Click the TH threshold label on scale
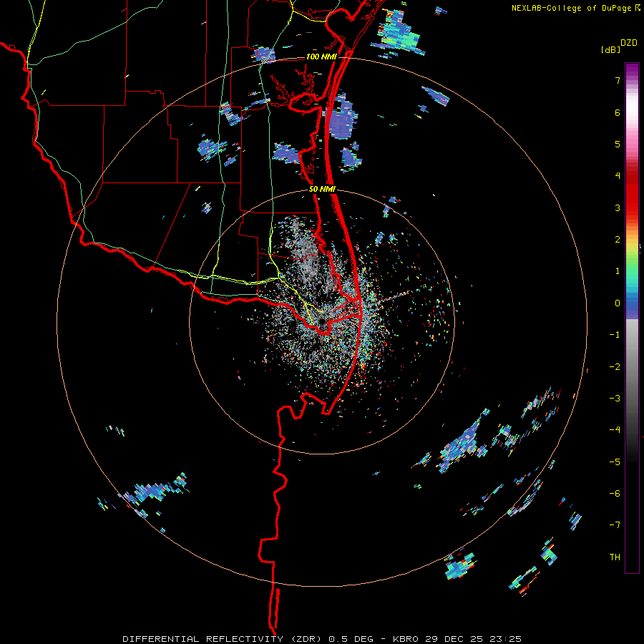Viewport: 644px width, 644px height. 615,557
